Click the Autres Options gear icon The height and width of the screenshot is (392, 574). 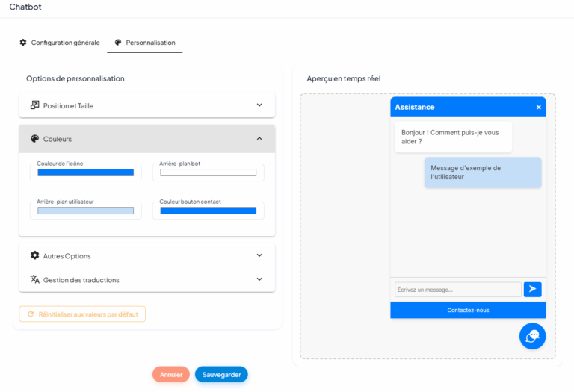tap(34, 255)
